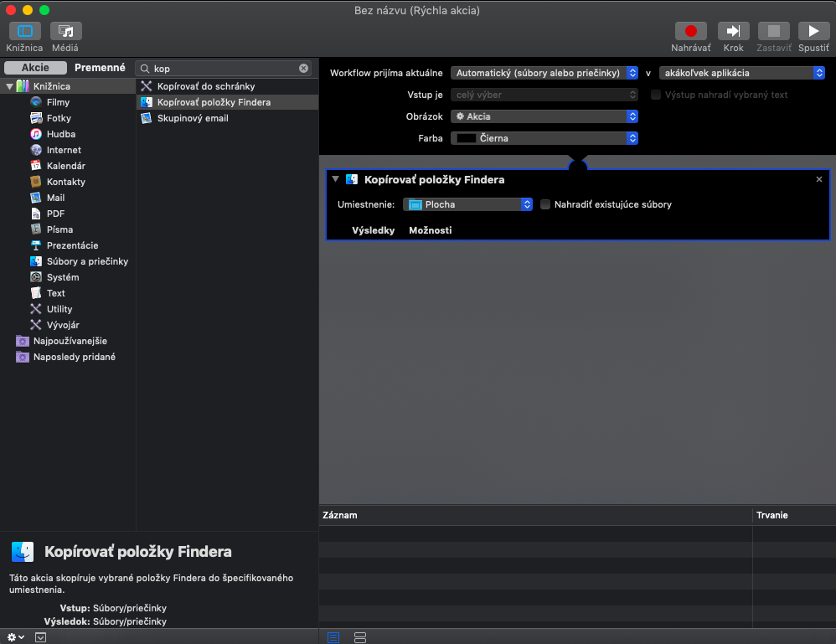Show the variables split view at bottom

pyautogui.click(x=360, y=637)
